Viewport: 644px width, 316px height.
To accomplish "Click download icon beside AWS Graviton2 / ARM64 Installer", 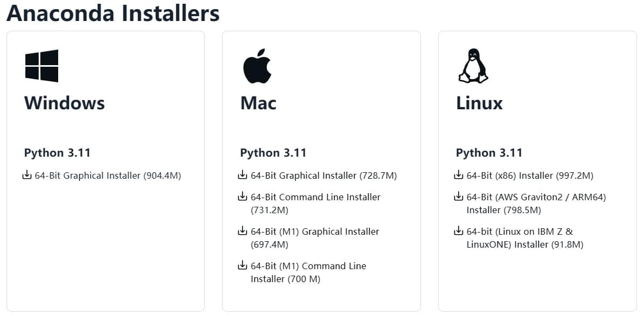I will point(459,196).
